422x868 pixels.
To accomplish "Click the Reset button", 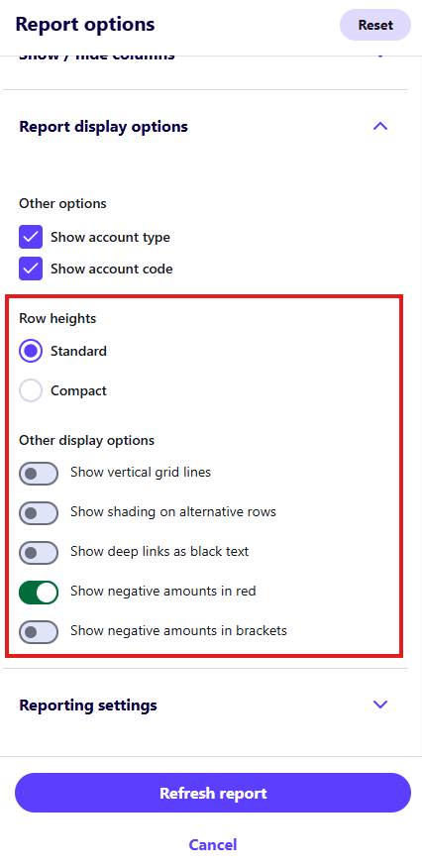I will click(x=375, y=25).
